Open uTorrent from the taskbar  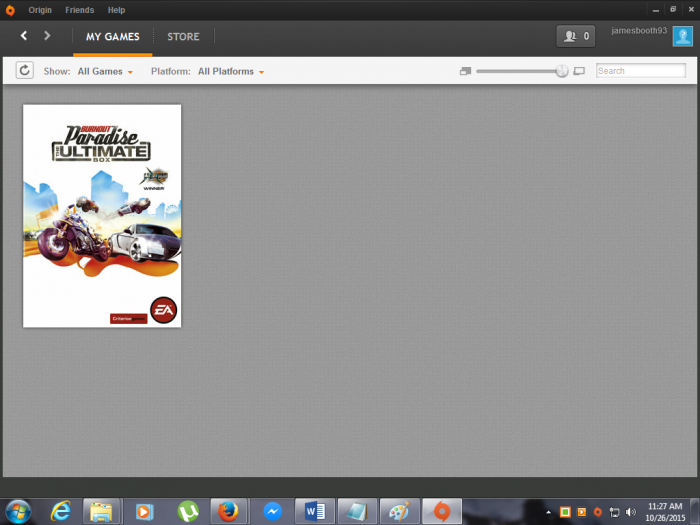(188, 512)
